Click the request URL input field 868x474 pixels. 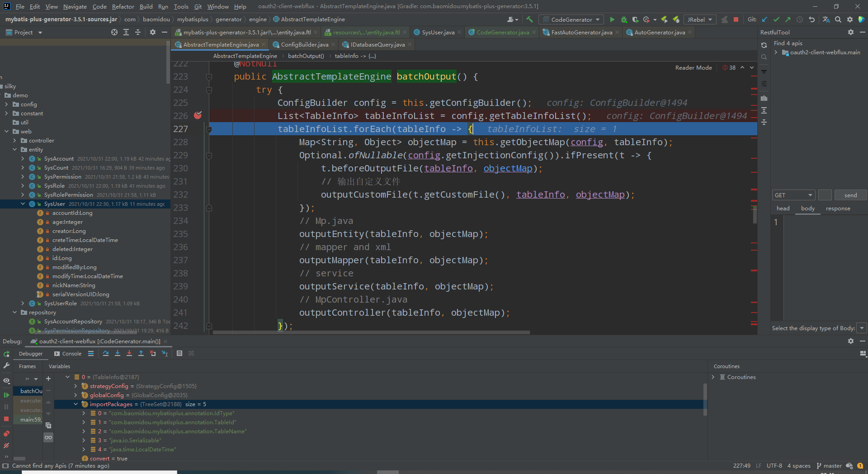click(x=825, y=195)
